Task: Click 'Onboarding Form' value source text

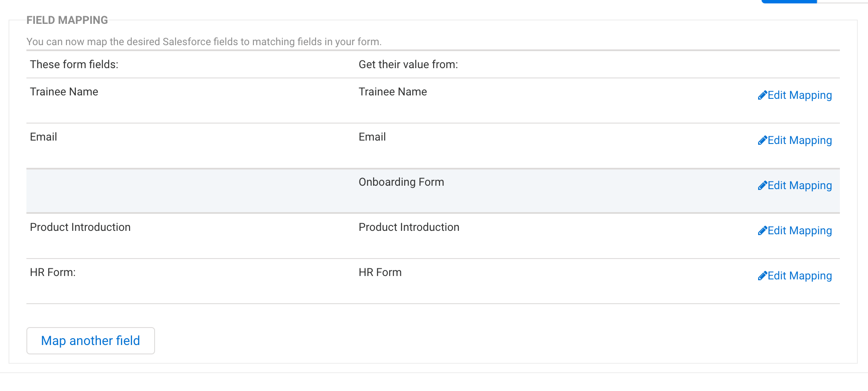Action: 401,182
